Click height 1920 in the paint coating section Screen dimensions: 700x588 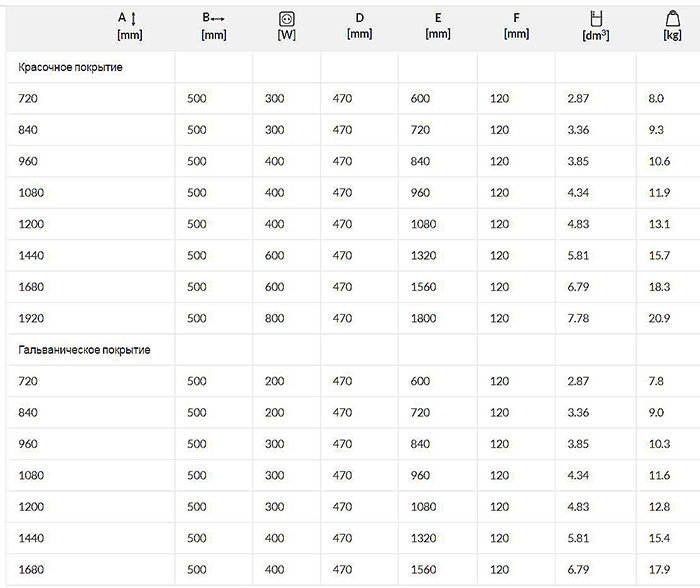[x=31, y=318]
